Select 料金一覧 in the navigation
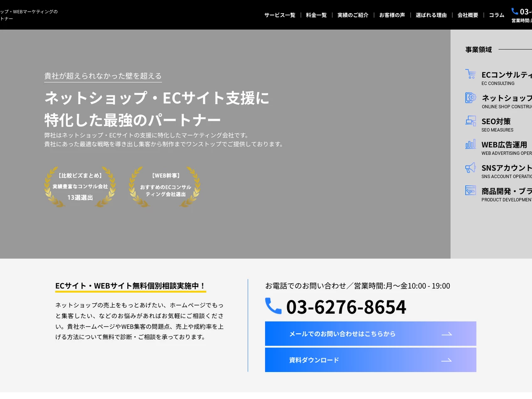This screenshot has width=532, height=399. click(x=316, y=15)
